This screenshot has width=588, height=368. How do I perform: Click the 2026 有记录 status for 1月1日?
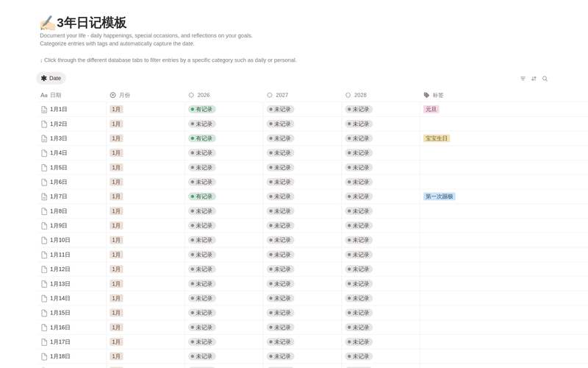(202, 110)
